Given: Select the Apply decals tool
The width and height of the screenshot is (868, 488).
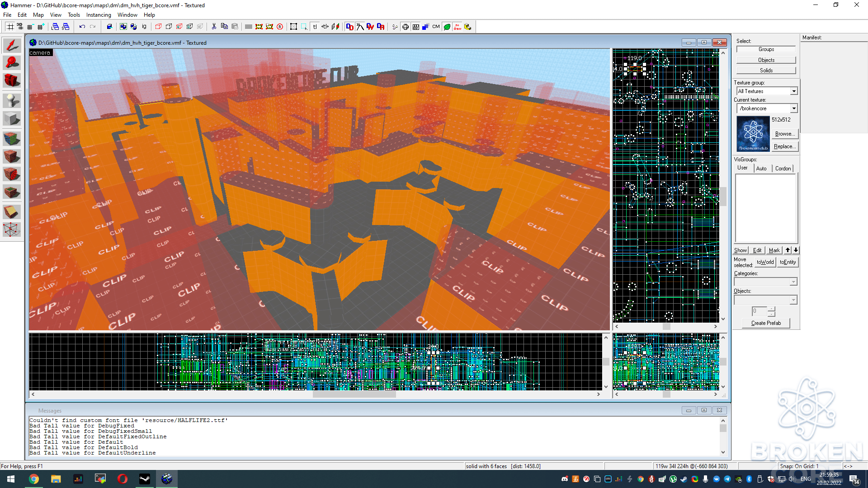Looking at the screenshot, I should [x=12, y=174].
